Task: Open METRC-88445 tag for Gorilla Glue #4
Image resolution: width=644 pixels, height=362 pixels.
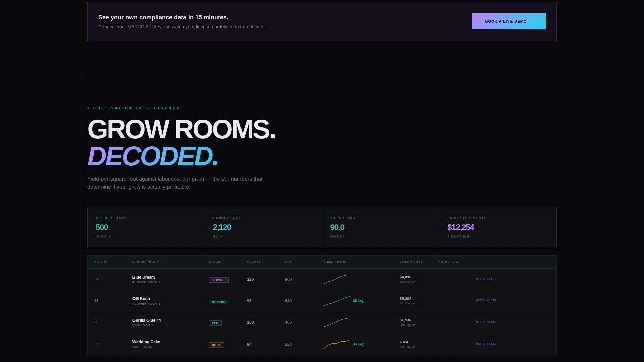Action: click(x=486, y=322)
